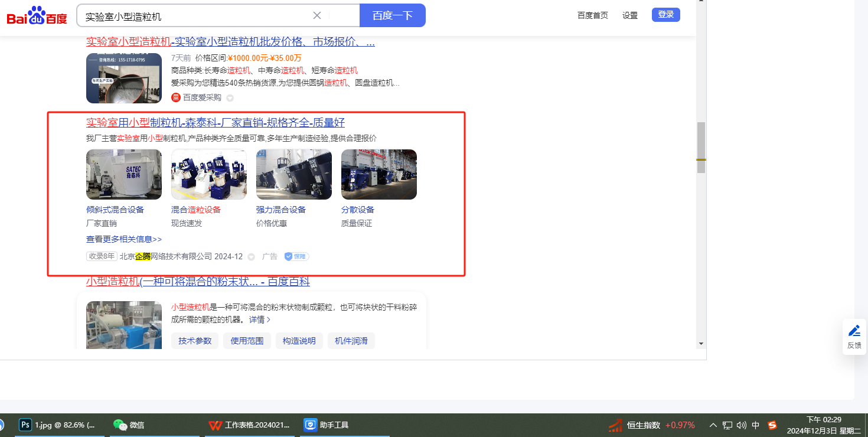Open the 实验室小型造粒机批发价格 result title
Image resolution: width=868 pixels, height=437 pixels.
click(230, 42)
